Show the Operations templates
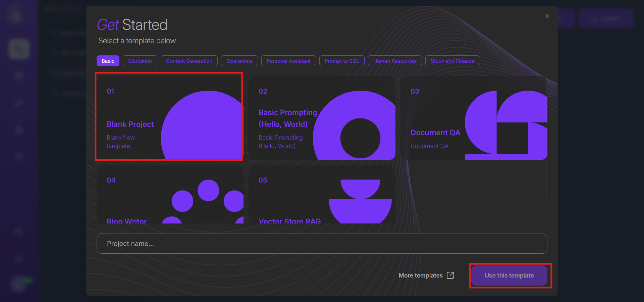The image size is (644, 302). (x=239, y=61)
